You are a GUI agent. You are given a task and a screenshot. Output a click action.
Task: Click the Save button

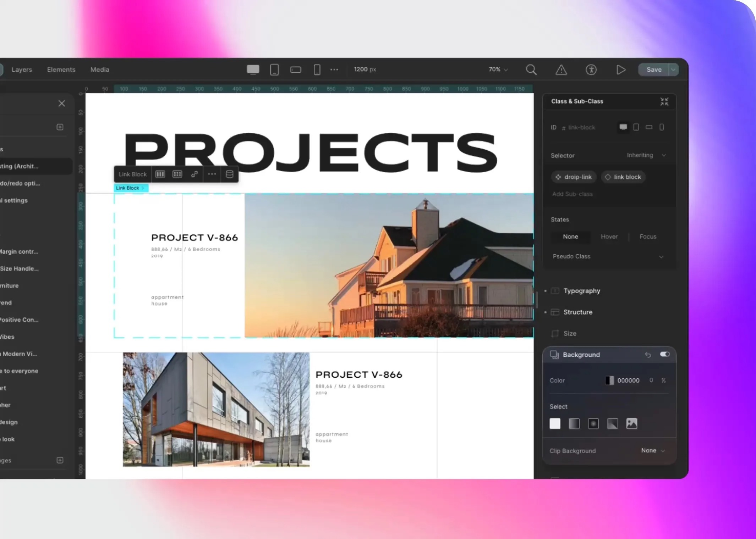coord(654,70)
